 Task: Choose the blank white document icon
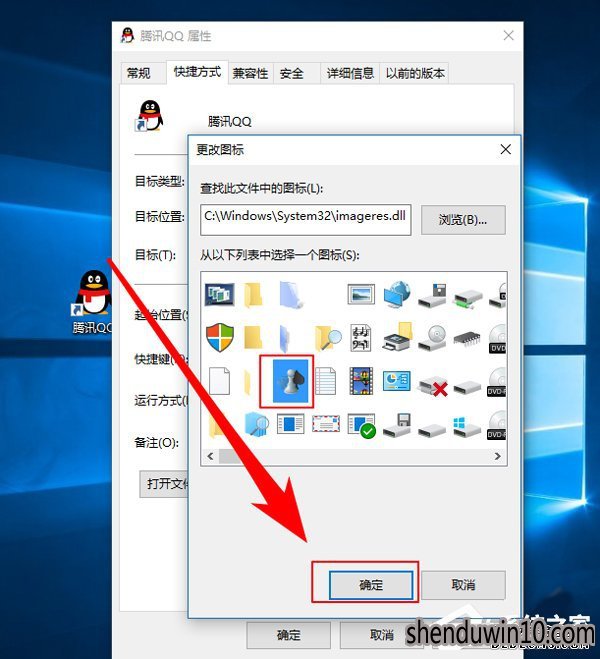click(219, 381)
